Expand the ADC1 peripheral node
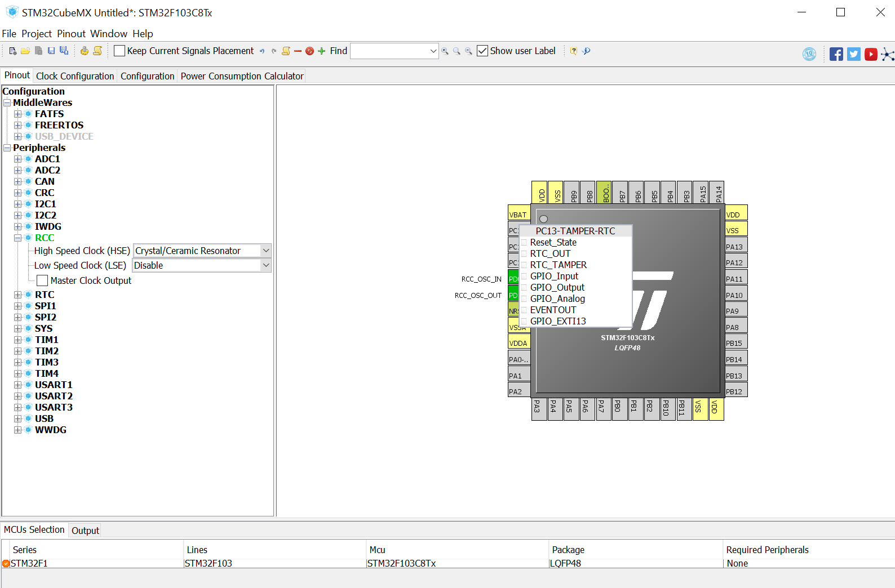895x588 pixels. (x=18, y=159)
